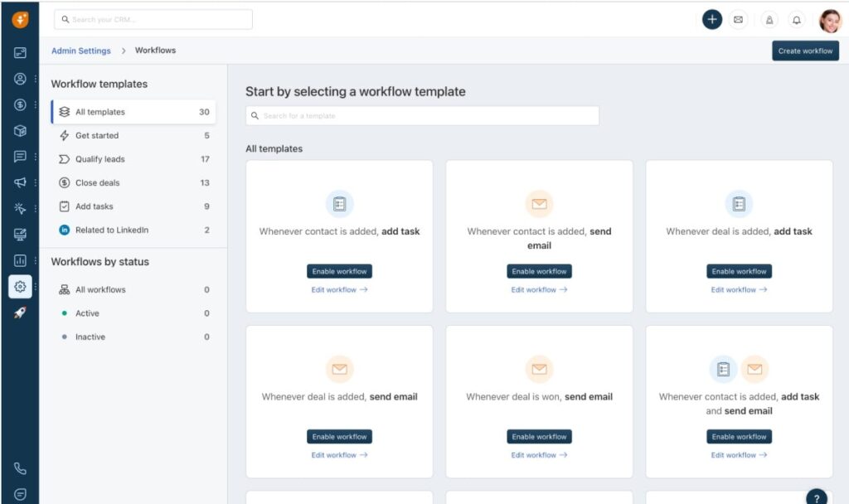Expand Settings submenu dots in sidebar

[x=36, y=286]
